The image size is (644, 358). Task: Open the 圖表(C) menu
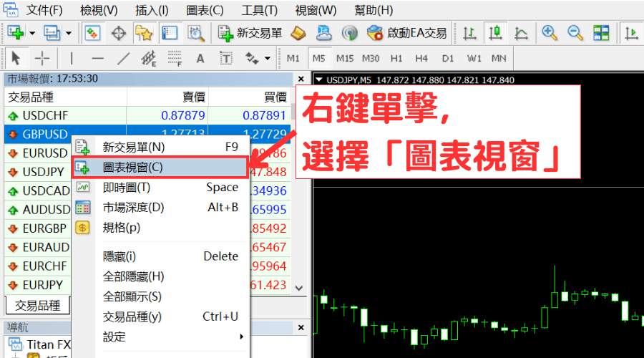click(205, 10)
